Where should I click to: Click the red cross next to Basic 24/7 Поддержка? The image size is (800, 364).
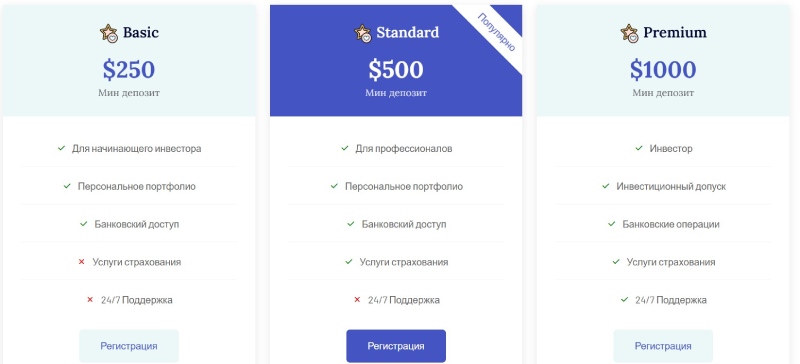pyautogui.click(x=90, y=300)
